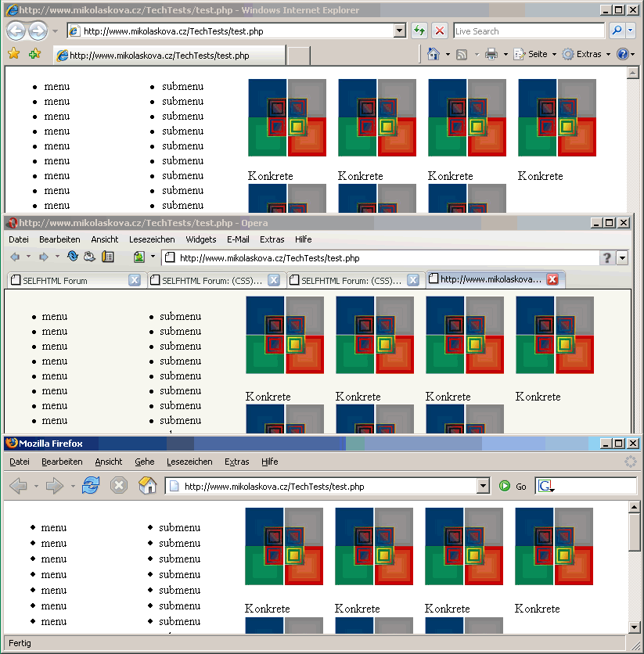Click fourth colored squares image in Firefox
644x654 pixels.
coord(554,546)
